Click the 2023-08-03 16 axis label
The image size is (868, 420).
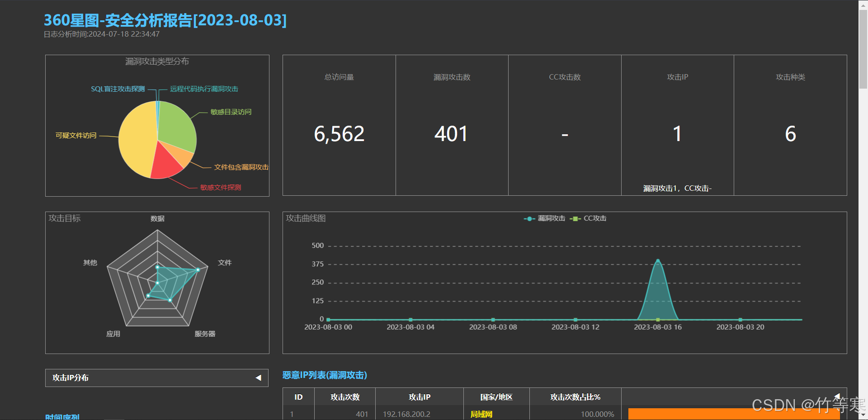658,327
